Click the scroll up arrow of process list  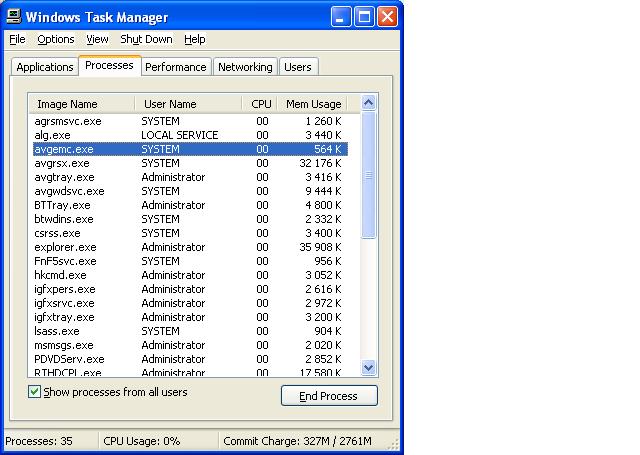click(369, 103)
